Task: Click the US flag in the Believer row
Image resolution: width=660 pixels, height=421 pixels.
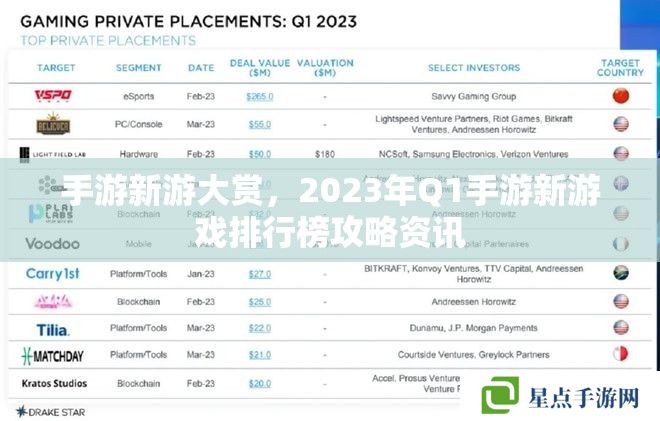Action: click(621, 124)
